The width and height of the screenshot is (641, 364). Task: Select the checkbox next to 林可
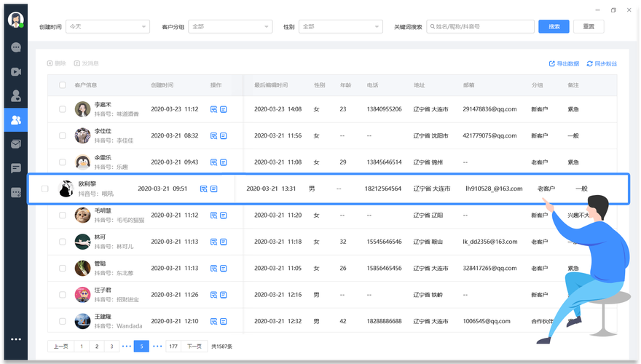[63, 241]
